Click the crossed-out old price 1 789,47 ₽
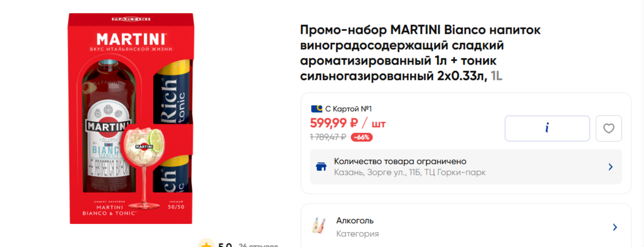This screenshot has width=644, height=247. pos(328,137)
